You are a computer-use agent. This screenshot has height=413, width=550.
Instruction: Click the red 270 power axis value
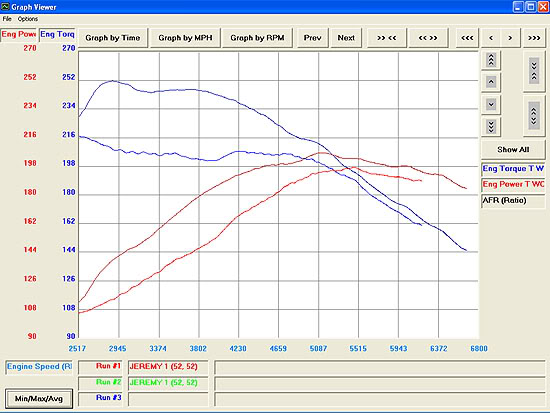(30, 48)
